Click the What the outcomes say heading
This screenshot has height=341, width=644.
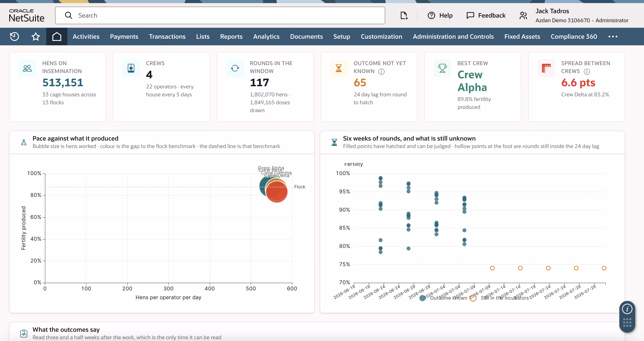[x=66, y=330]
